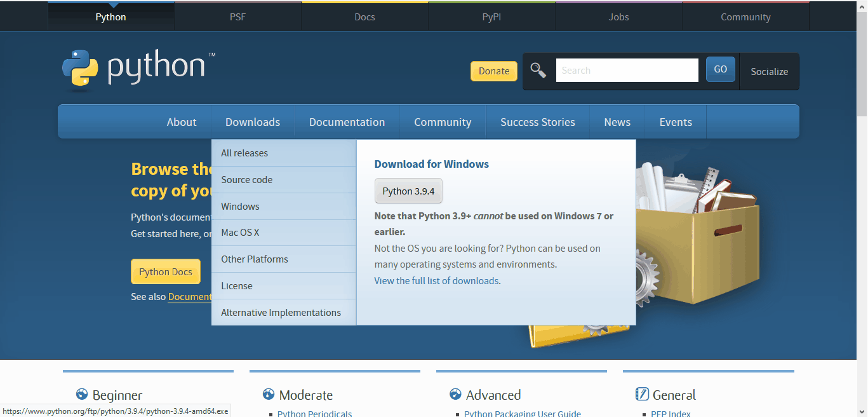The image size is (868, 417).
Task: Focus the Search input field
Action: coord(627,70)
